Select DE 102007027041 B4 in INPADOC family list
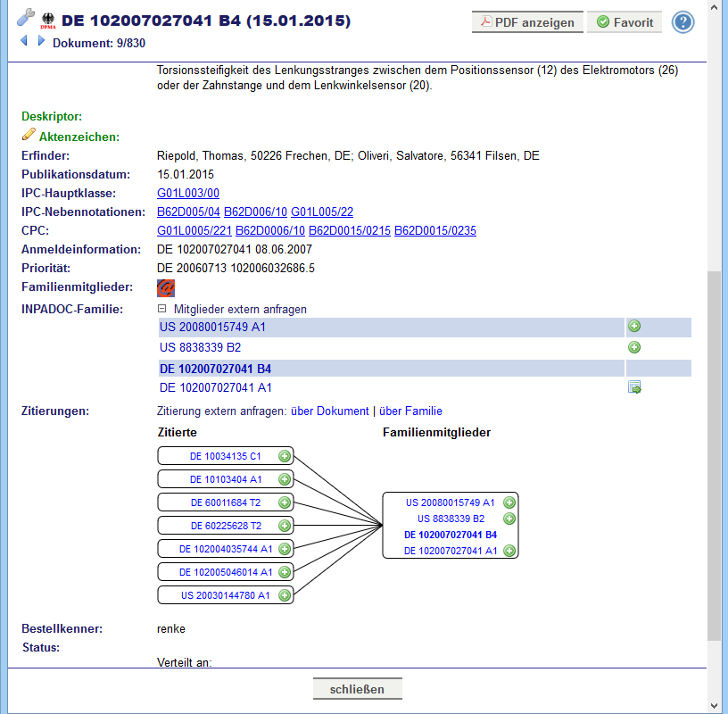This screenshot has height=714, width=728. click(215, 369)
